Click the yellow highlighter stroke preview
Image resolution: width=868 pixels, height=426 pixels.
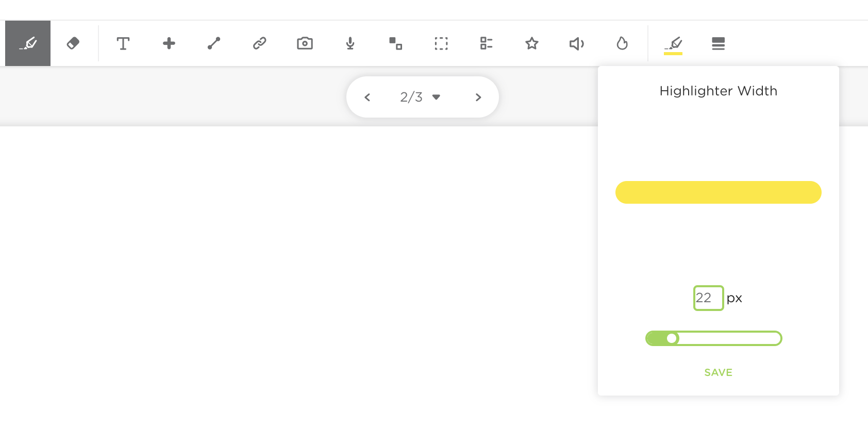point(719,192)
